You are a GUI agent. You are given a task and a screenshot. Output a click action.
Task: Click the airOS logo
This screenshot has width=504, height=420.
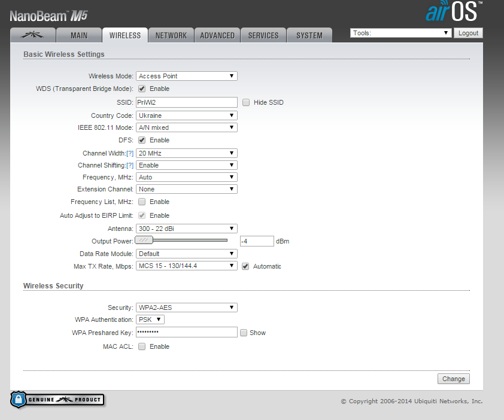click(x=454, y=11)
